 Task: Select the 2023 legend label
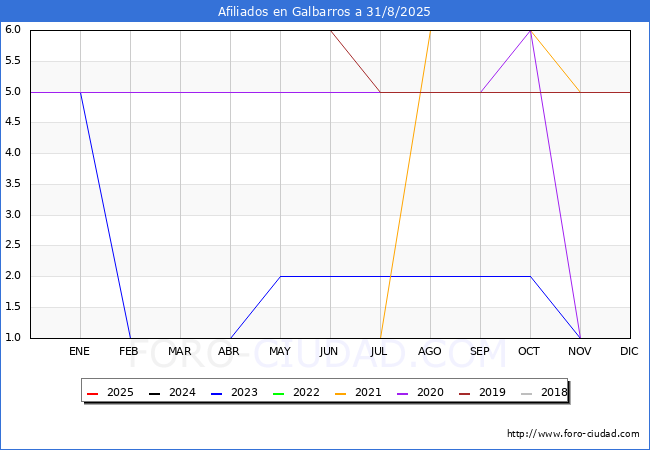point(244,392)
